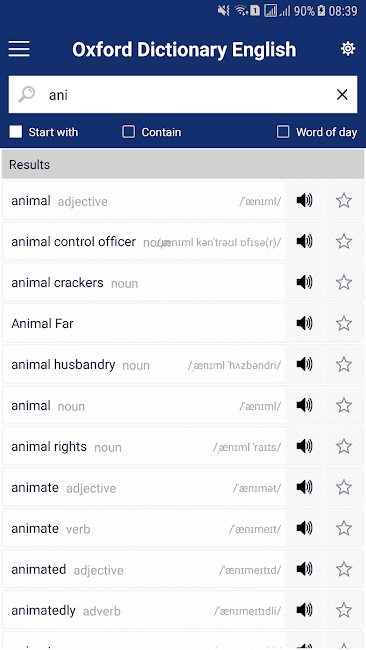Play audio for animal rights
The width and height of the screenshot is (366, 650).
tap(304, 446)
